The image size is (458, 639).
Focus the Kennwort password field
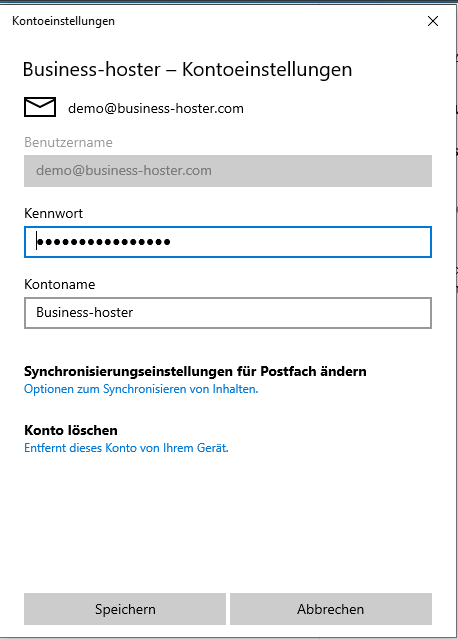(228, 242)
